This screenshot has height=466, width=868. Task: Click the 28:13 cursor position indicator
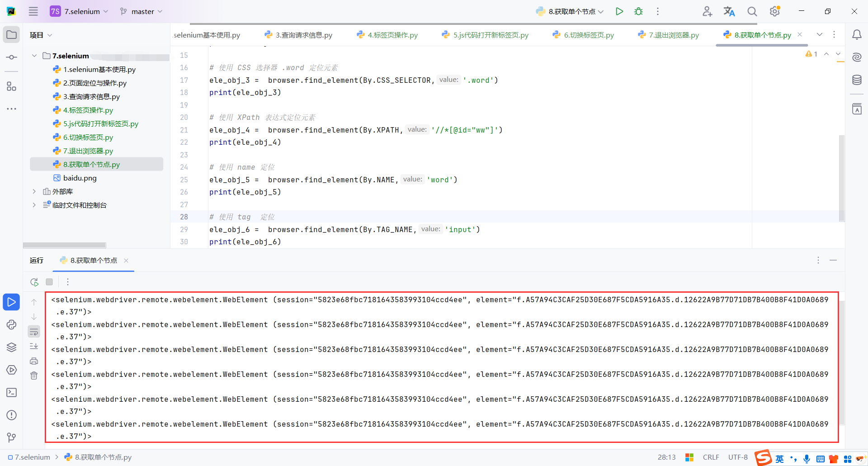[x=666, y=457]
